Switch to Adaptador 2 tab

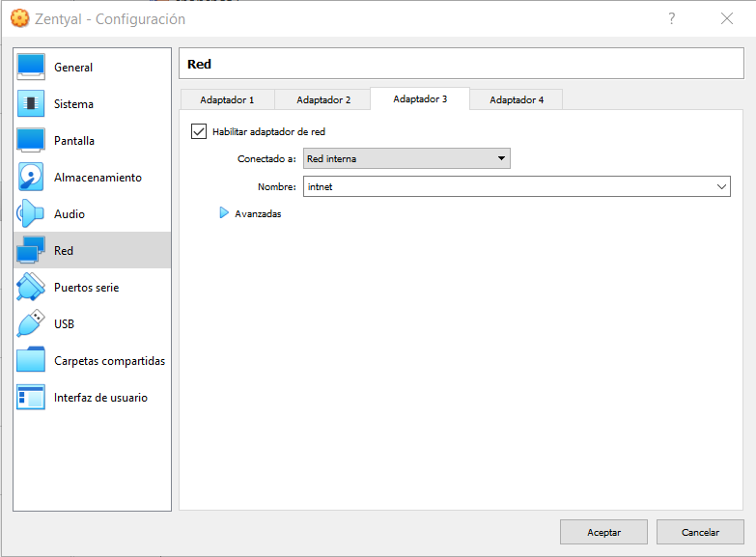tap(323, 99)
